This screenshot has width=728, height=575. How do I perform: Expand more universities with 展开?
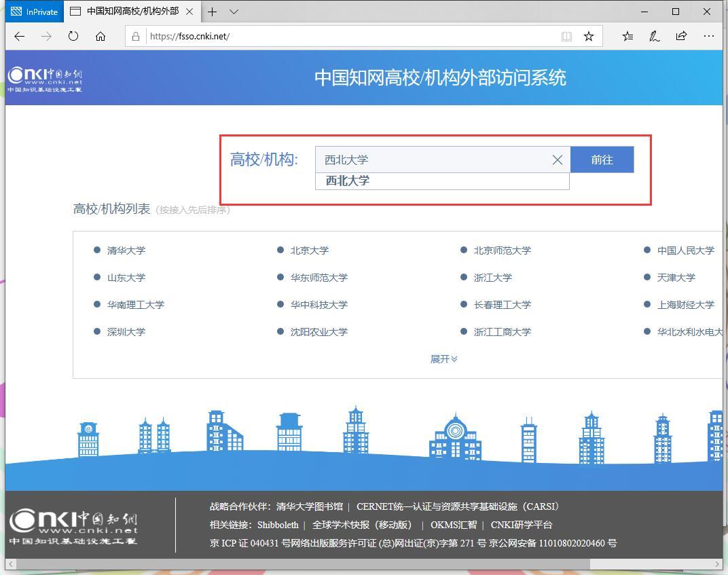pyautogui.click(x=443, y=358)
